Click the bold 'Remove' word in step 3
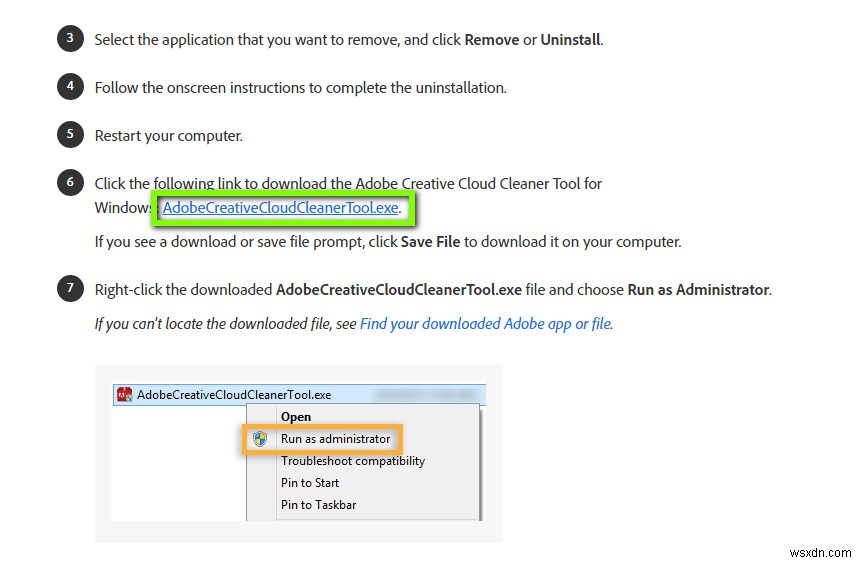This screenshot has width=863, height=563. (491, 40)
